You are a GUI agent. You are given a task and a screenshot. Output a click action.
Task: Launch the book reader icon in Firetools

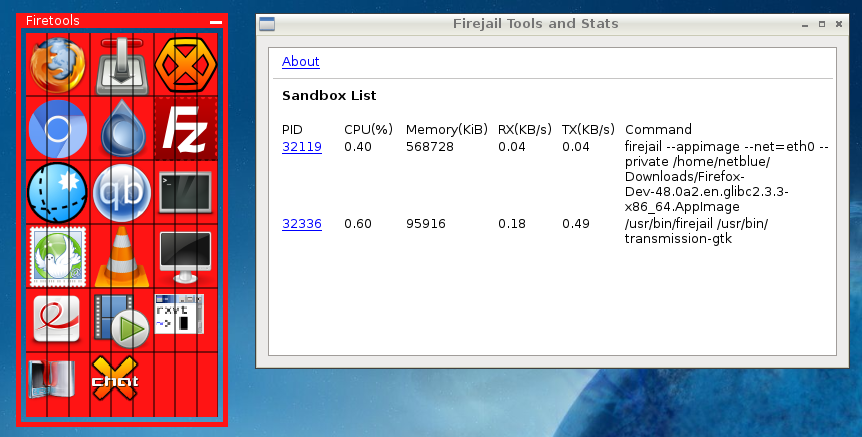click(x=51, y=379)
